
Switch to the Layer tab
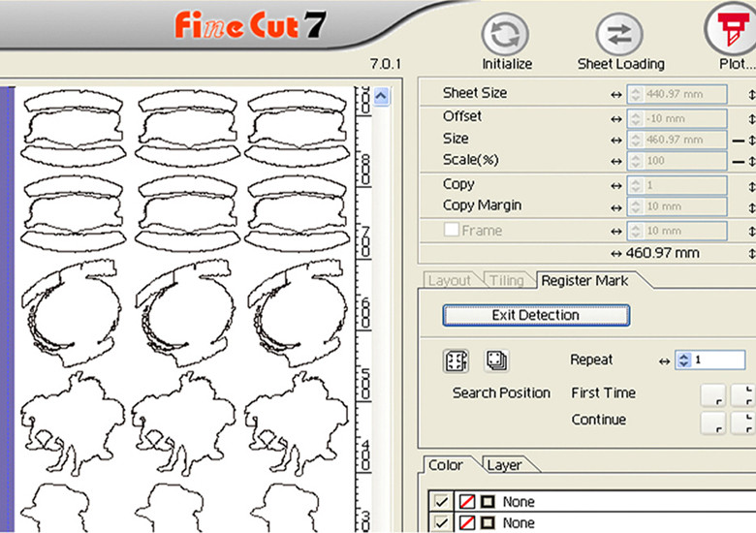504,465
